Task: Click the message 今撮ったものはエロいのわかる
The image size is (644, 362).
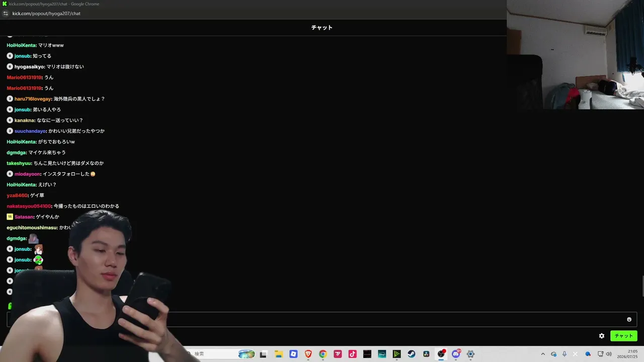Action: coord(86,206)
